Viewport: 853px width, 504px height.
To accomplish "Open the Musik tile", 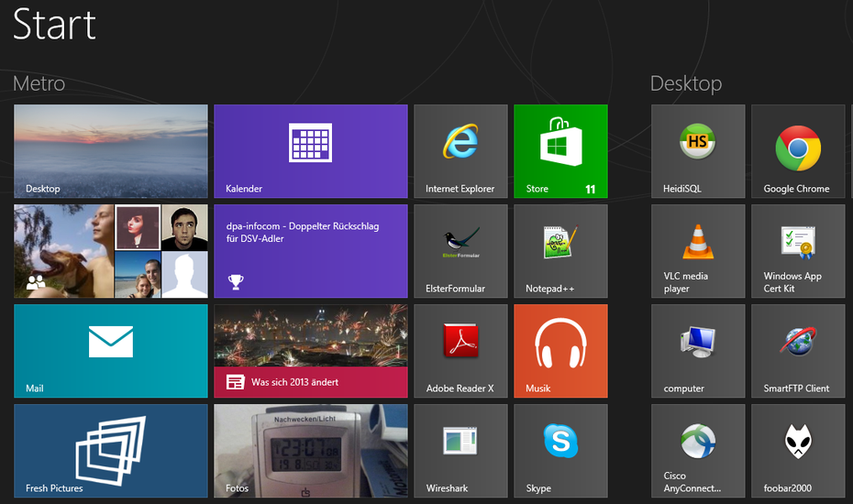I will tap(560, 351).
